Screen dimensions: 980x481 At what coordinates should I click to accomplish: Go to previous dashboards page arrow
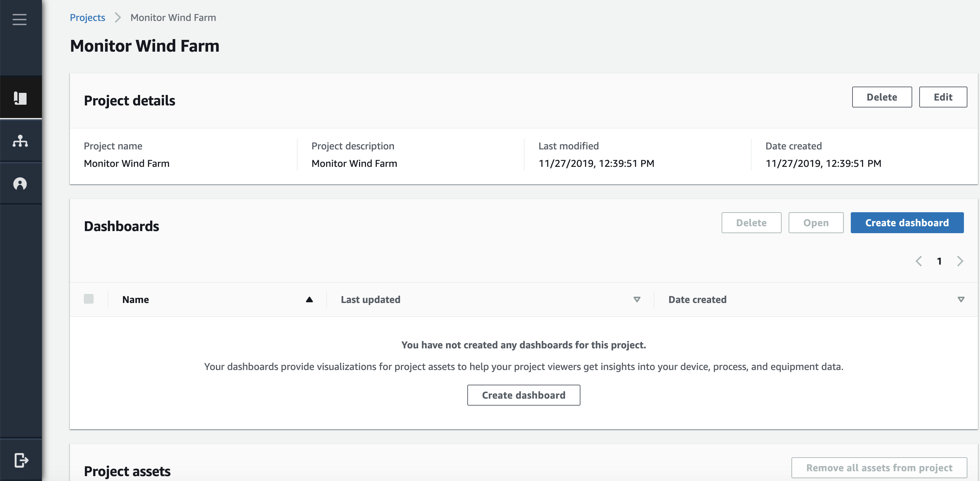(x=919, y=261)
